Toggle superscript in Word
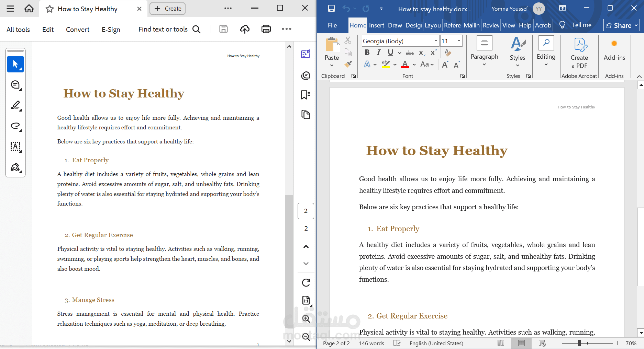Screen dimensions: 644x349 click(x=434, y=53)
